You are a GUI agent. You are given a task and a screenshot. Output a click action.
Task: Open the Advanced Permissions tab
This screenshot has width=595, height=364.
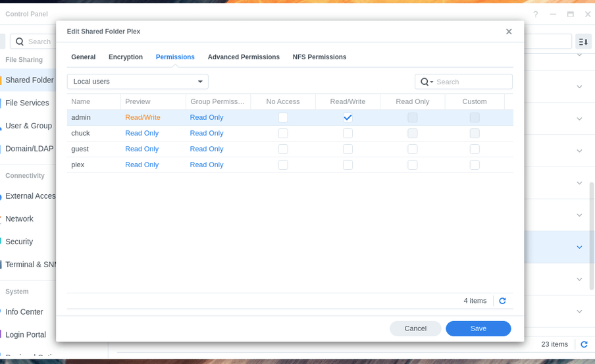click(244, 57)
